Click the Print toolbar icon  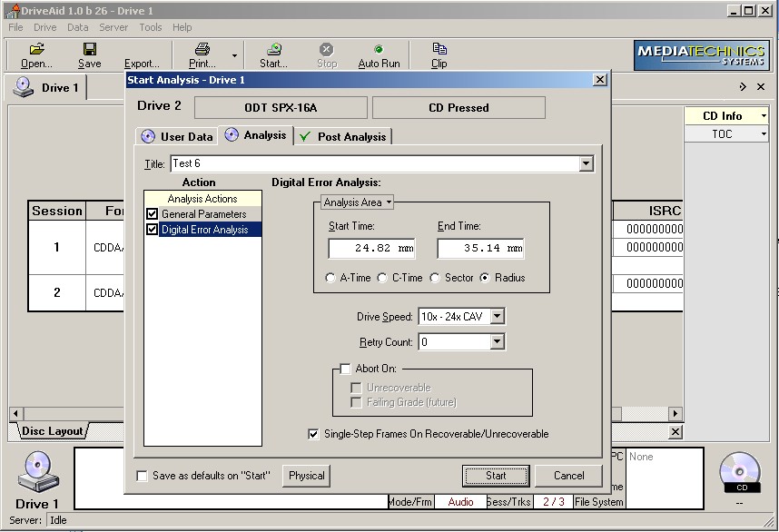[x=202, y=50]
